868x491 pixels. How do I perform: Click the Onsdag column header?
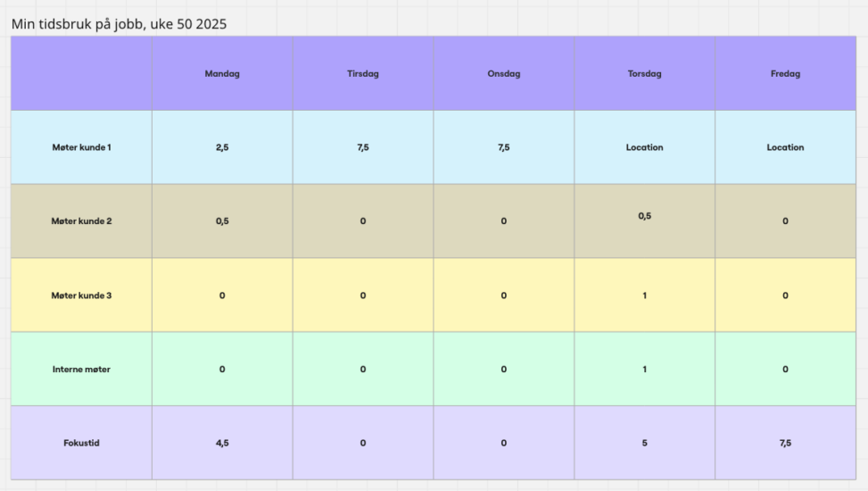[504, 74]
